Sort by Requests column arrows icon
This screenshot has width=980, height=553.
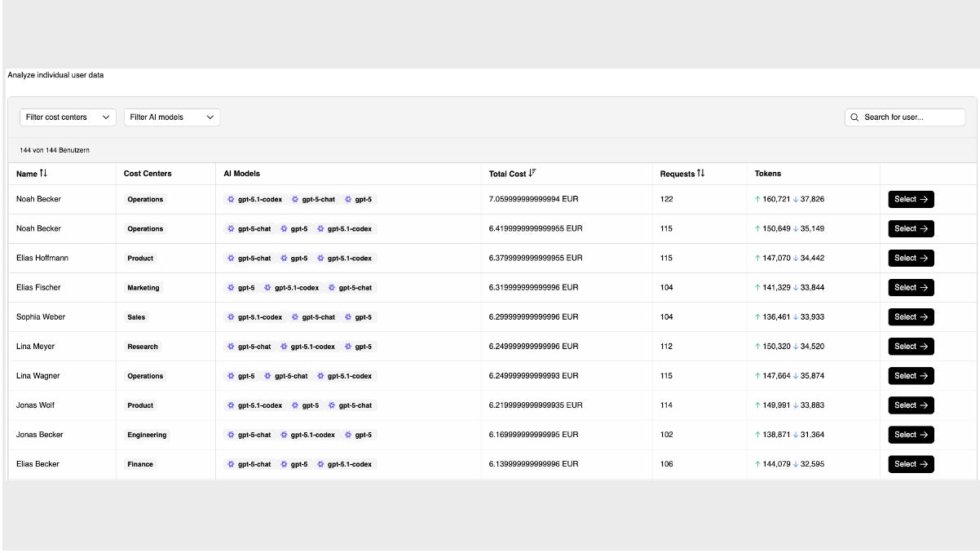tap(700, 173)
